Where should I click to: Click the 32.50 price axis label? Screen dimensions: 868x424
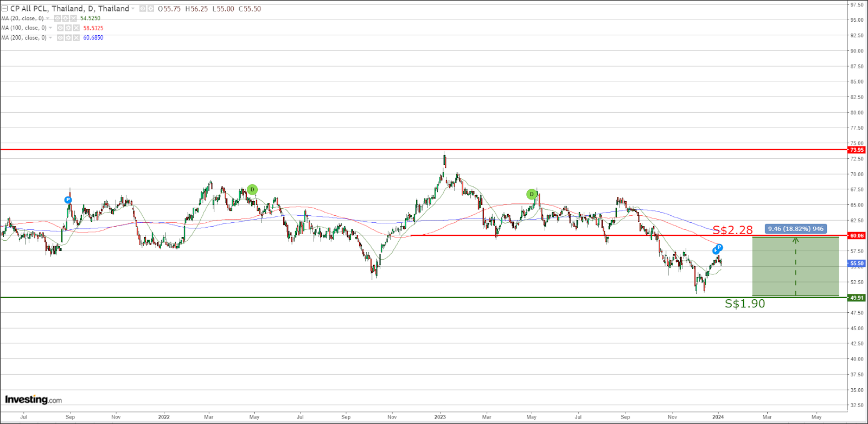(x=857, y=405)
